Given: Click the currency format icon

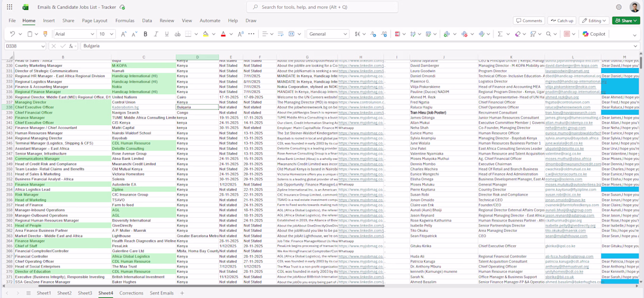Looking at the screenshot, I should pos(357,34).
